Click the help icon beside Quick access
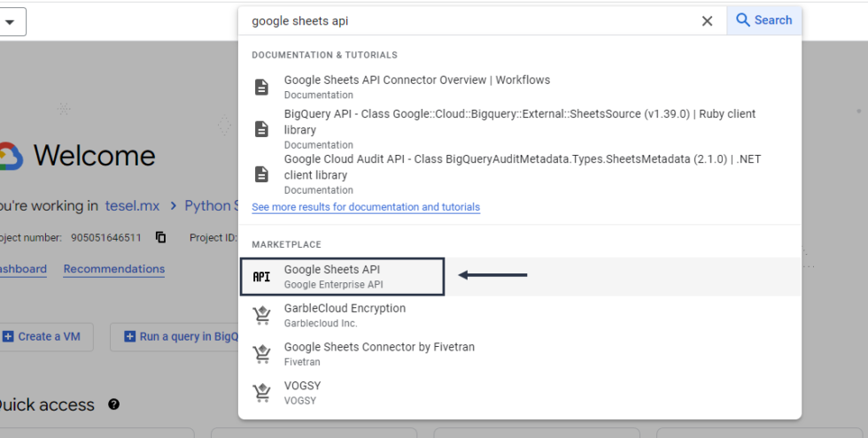The height and width of the screenshot is (438, 868). [113, 404]
